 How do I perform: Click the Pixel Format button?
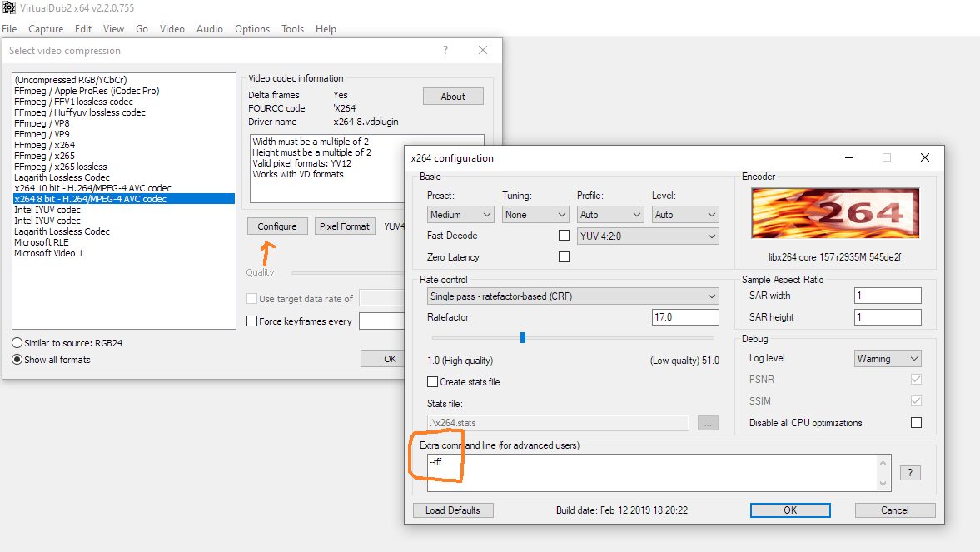click(345, 226)
